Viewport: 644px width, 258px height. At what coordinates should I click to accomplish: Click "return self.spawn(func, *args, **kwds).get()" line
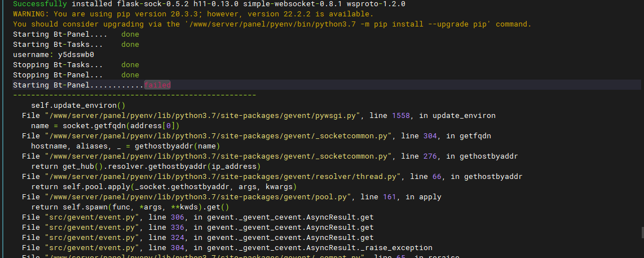click(130, 207)
